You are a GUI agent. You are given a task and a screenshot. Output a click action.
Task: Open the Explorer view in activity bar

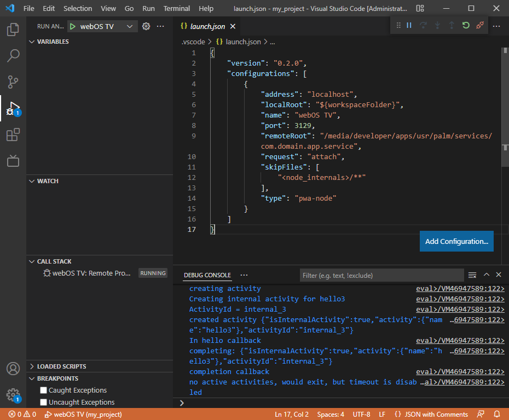pos(13,30)
